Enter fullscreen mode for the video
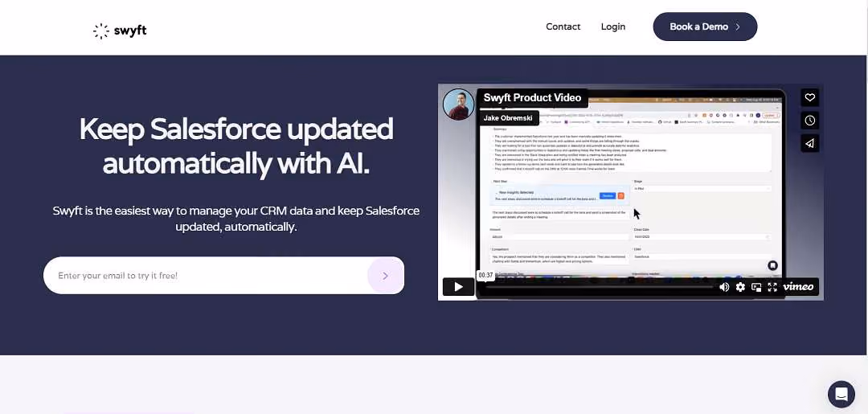This screenshot has width=868, height=414. click(772, 287)
